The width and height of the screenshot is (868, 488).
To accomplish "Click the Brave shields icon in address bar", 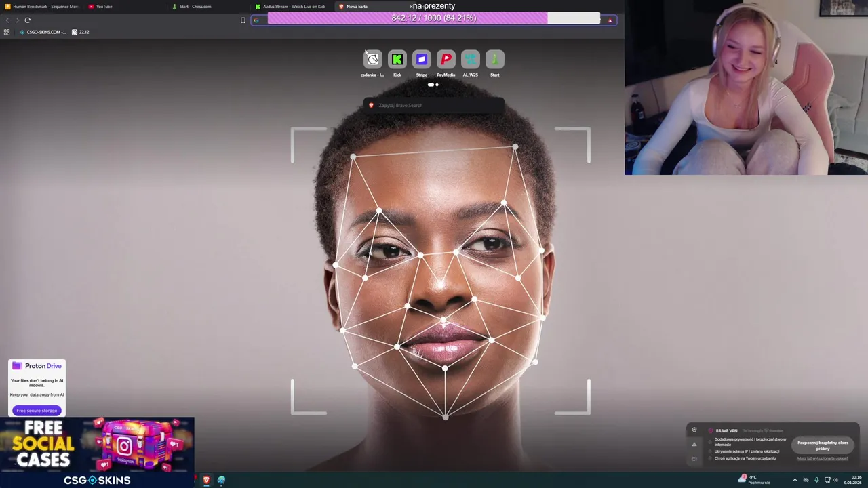I will (x=610, y=20).
